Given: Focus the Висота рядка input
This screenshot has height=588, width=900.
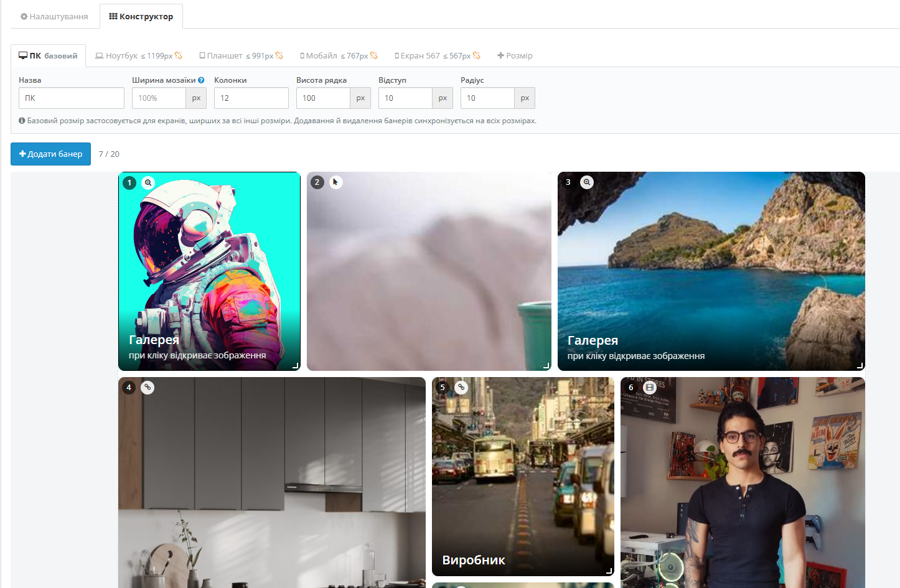Looking at the screenshot, I should [x=323, y=98].
